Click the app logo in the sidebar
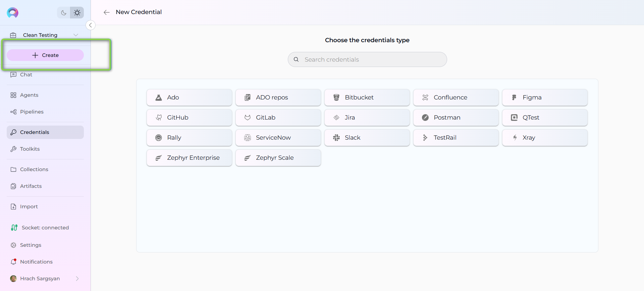Image resolution: width=644 pixels, height=291 pixels. [13, 13]
